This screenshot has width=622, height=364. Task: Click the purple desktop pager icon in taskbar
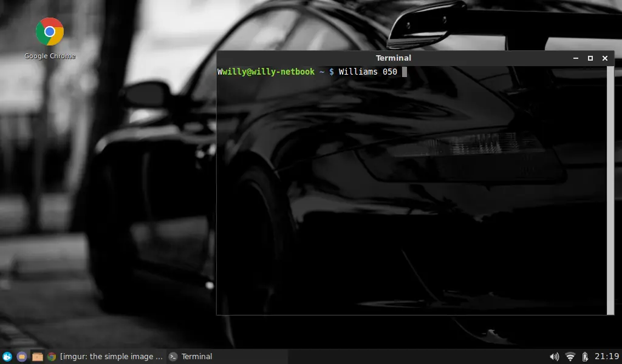click(22, 357)
